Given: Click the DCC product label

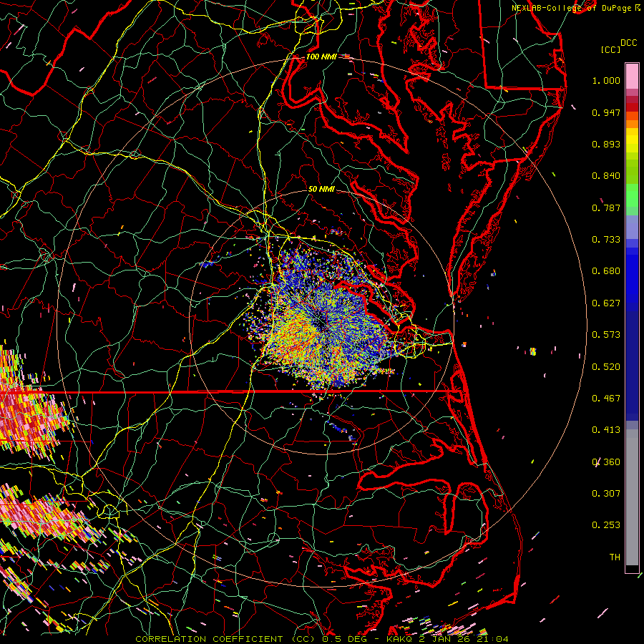Looking at the screenshot, I should click(628, 43).
